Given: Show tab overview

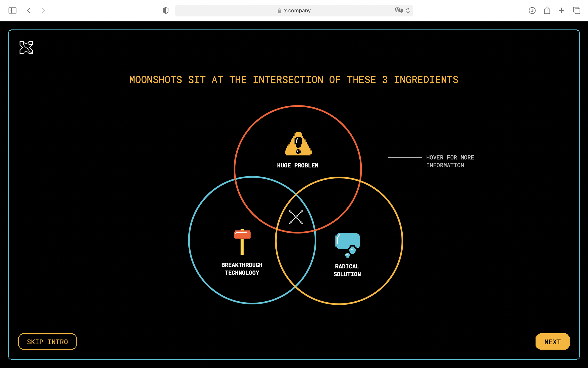Looking at the screenshot, I should 576,10.
